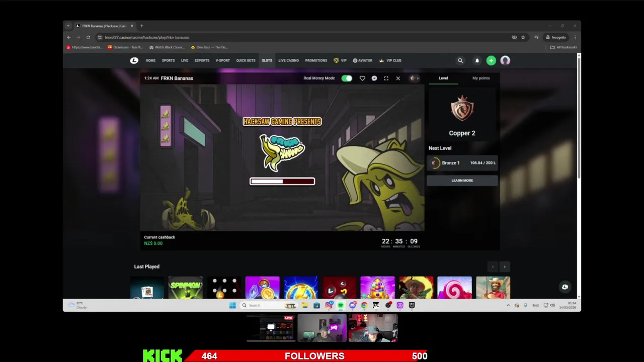Open the PROMOTIONS menu item
Image resolution: width=644 pixels, height=362 pixels.
tap(316, 60)
